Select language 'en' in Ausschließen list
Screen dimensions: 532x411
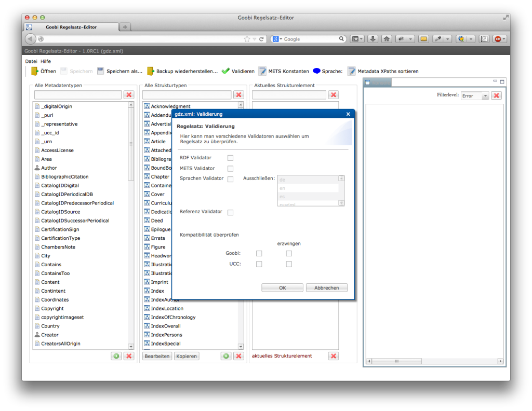308,188
